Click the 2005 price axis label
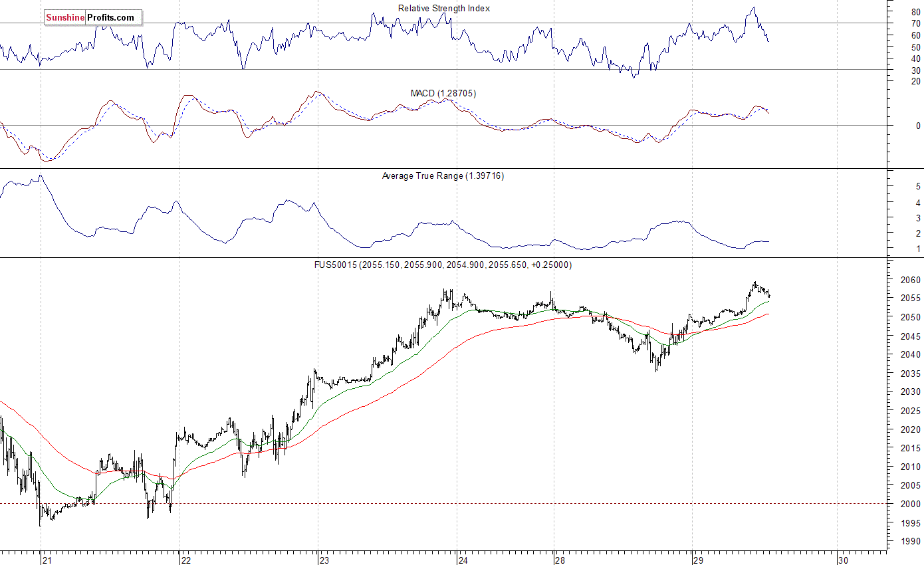924x565 pixels. click(911, 485)
